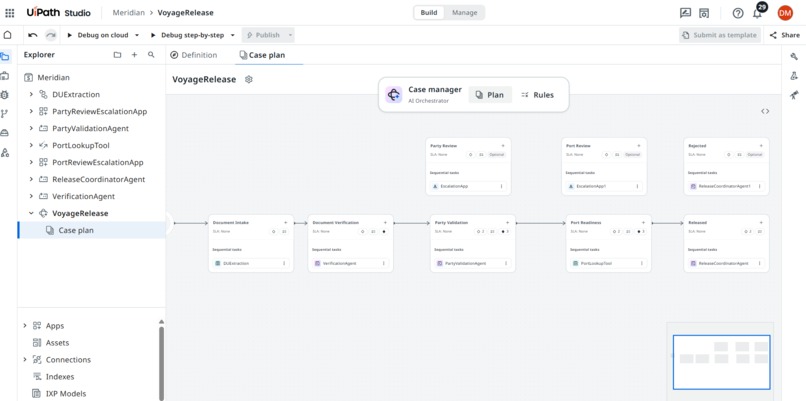Switch to Manage mode toggle

point(464,13)
